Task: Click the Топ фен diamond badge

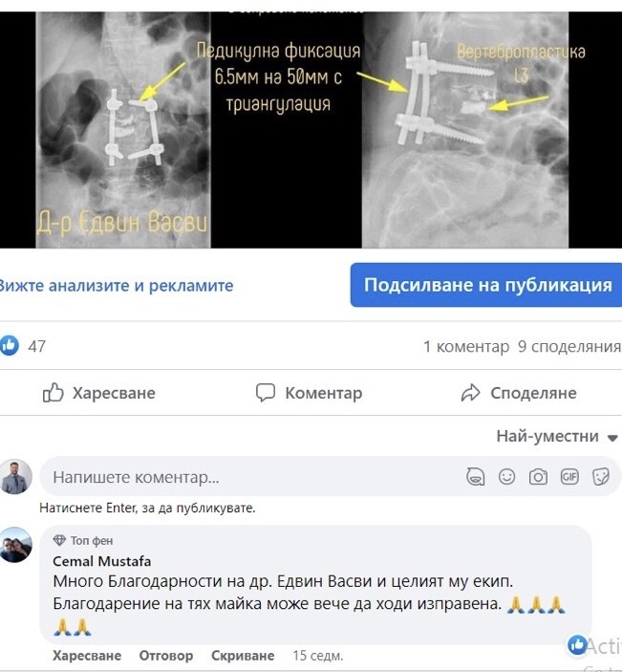Action: [x=59, y=540]
